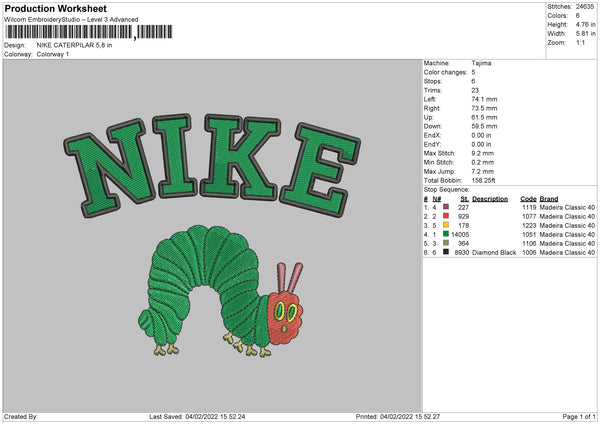Click the olive swatch in stop 5

click(x=446, y=243)
